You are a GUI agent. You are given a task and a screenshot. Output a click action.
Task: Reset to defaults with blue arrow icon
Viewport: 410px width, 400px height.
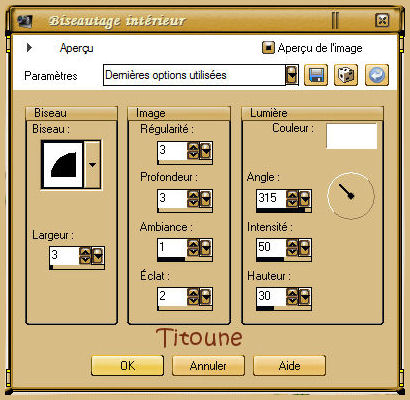pyautogui.click(x=377, y=75)
